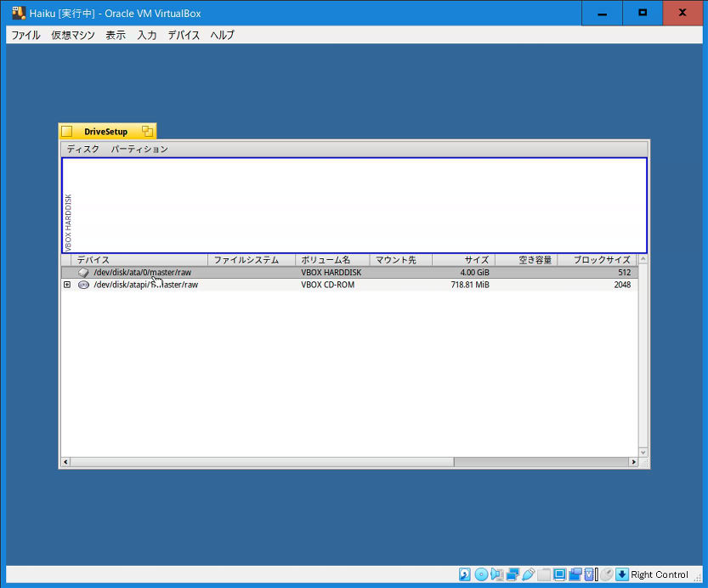Screen dimensions: 708x588
Task: Click the video capture status icon
Action: (x=575, y=574)
